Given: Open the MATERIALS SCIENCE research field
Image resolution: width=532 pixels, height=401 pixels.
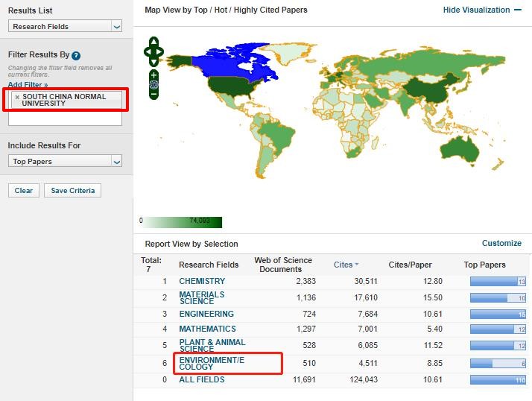Looking at the screenshot, I should pos(201,298).
